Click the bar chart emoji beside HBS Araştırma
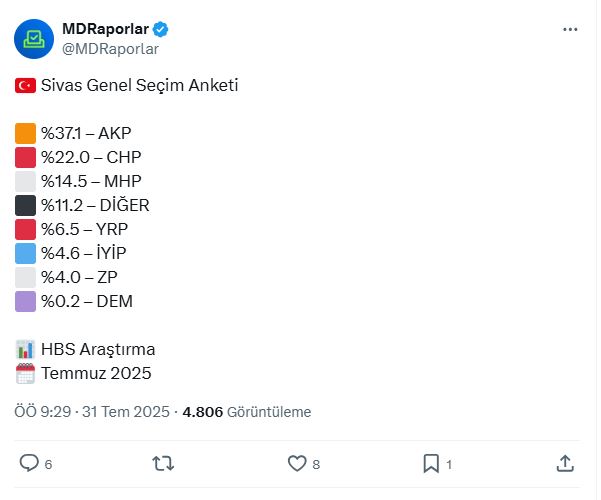 (25, 349)
